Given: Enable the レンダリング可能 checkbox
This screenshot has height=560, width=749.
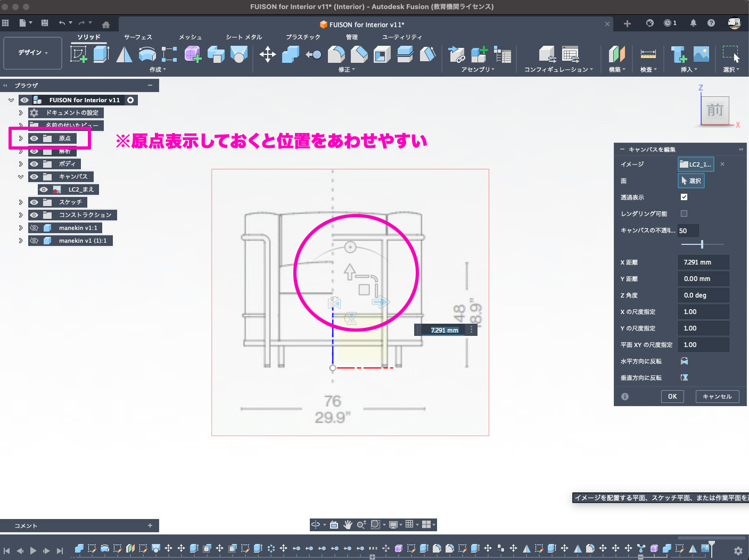Looking at the screenshot, I should 684,213.
